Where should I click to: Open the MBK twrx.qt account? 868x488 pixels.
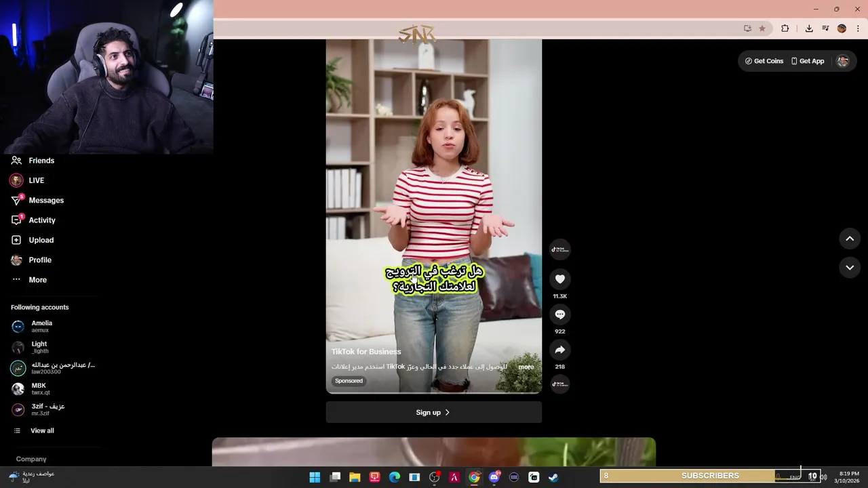coord(31,389)
